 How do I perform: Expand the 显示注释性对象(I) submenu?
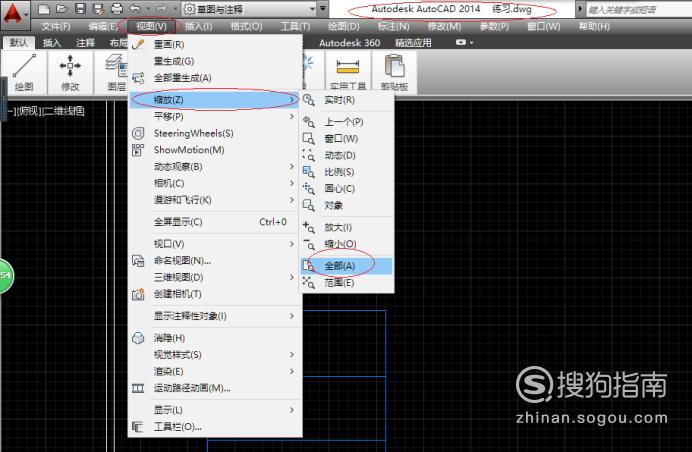pos(214,316)
